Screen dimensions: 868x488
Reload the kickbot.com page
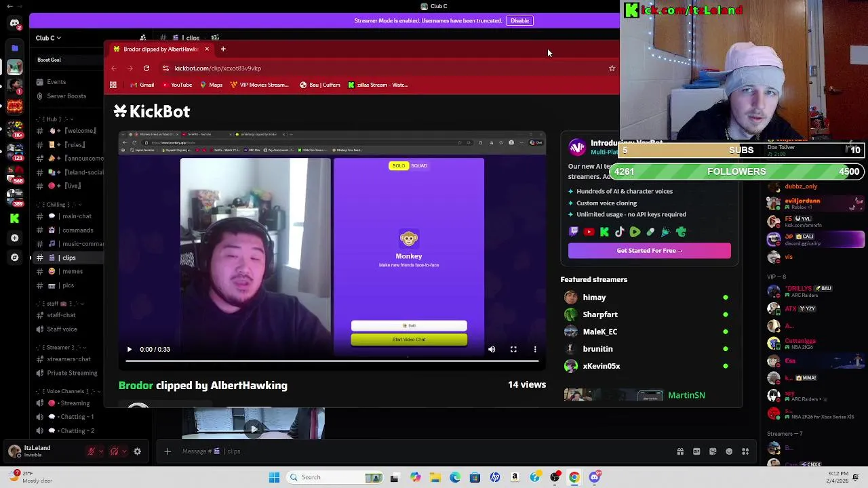pos(146,68)
